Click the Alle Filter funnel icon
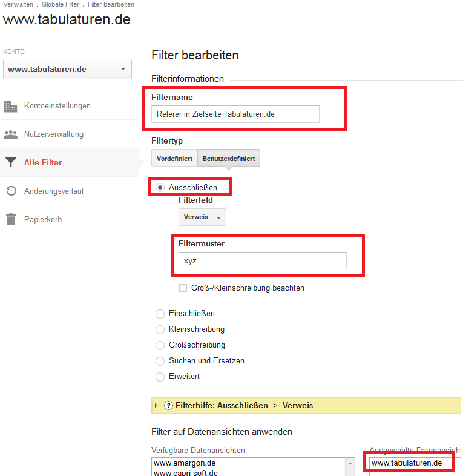Screen dimensions: 463x476 coord(10,162)
